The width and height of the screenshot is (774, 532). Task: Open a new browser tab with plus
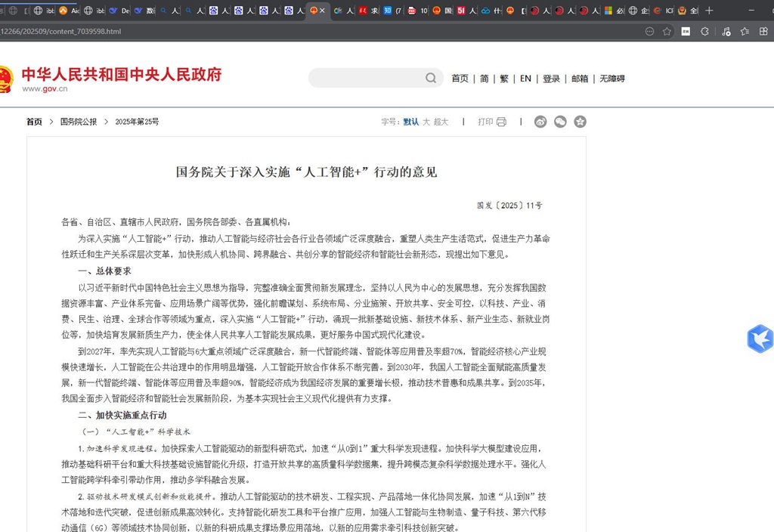(x=709, y=11)
